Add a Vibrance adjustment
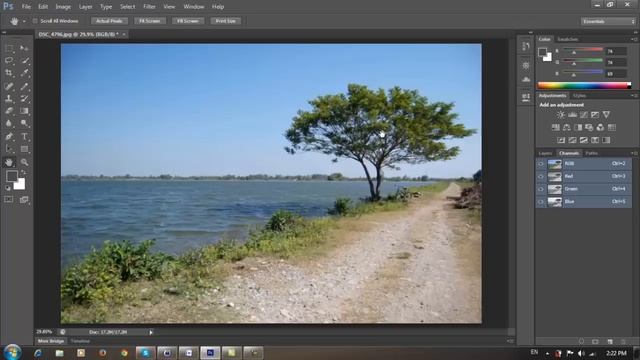 tap(606, 115)
